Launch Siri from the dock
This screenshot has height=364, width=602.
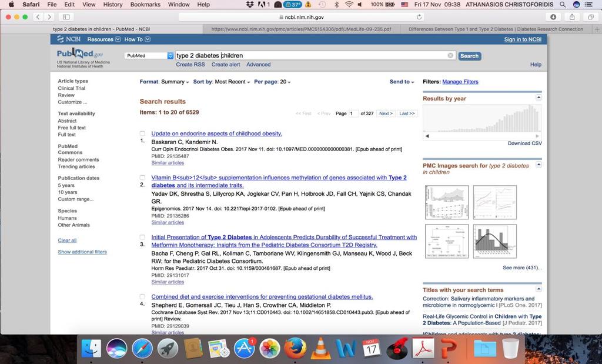[117, 349]
